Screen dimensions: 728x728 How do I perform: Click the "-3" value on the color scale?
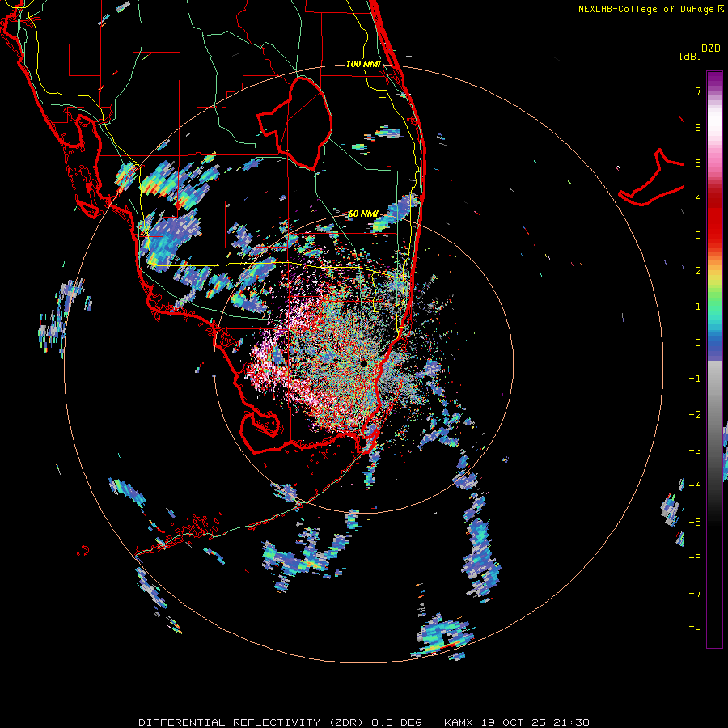[695, 451]
